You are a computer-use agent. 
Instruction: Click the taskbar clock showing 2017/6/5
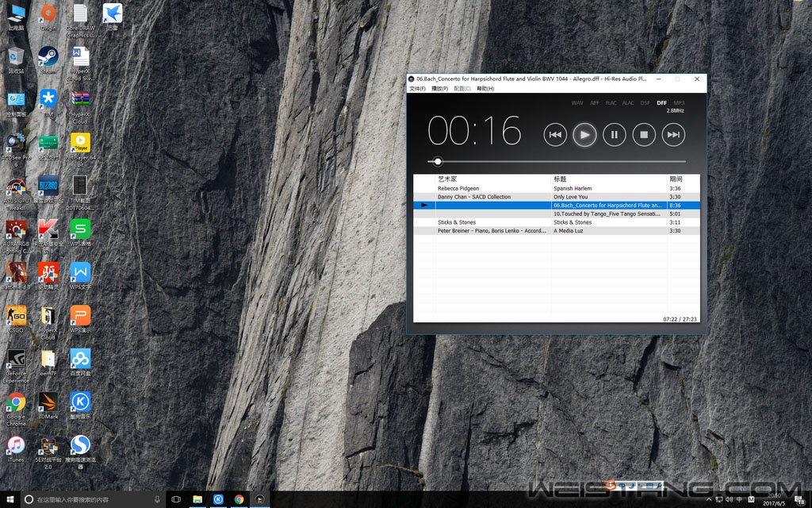[774, 500]
